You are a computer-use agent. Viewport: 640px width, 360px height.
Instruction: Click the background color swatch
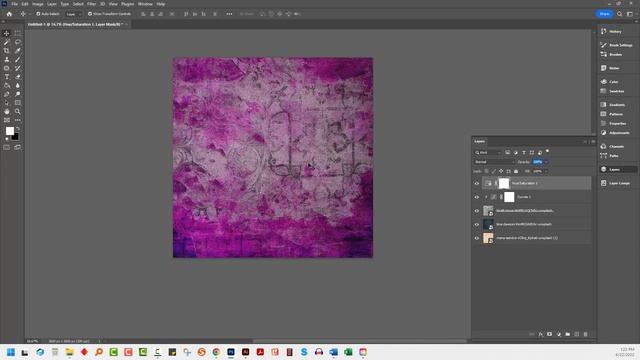point(16,137)
